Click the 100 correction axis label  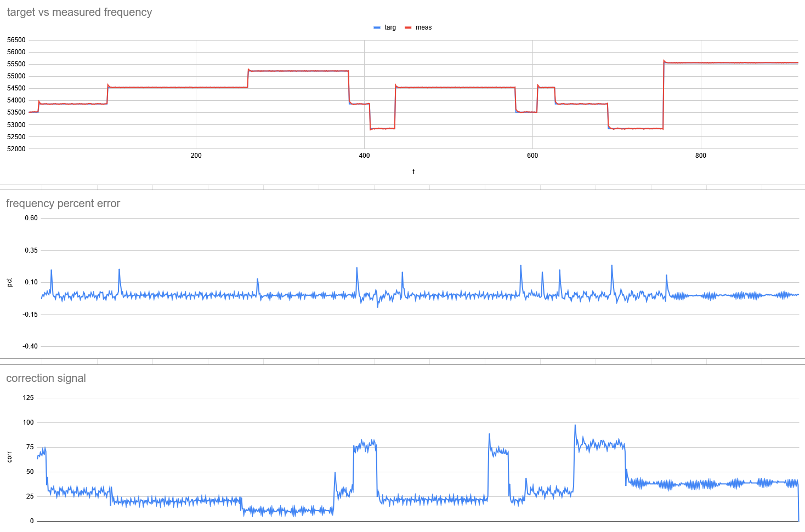(x=28, y=422)
